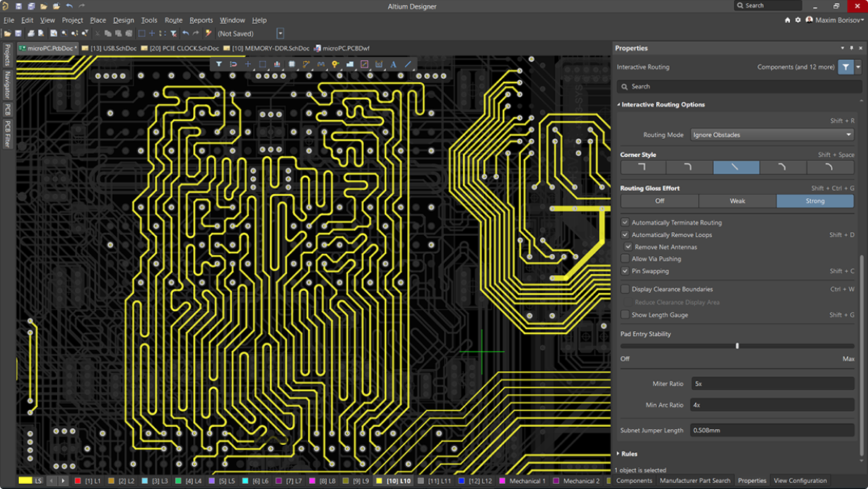Click the filter icon on the PCB active bar
This screenshot has height=489, width=868.
pyautogui.click(x=219, y=64)
